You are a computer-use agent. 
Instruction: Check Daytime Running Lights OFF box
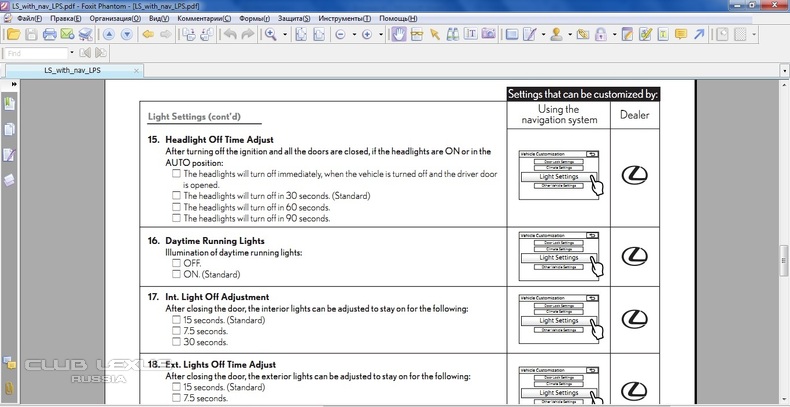click(176, 263)
